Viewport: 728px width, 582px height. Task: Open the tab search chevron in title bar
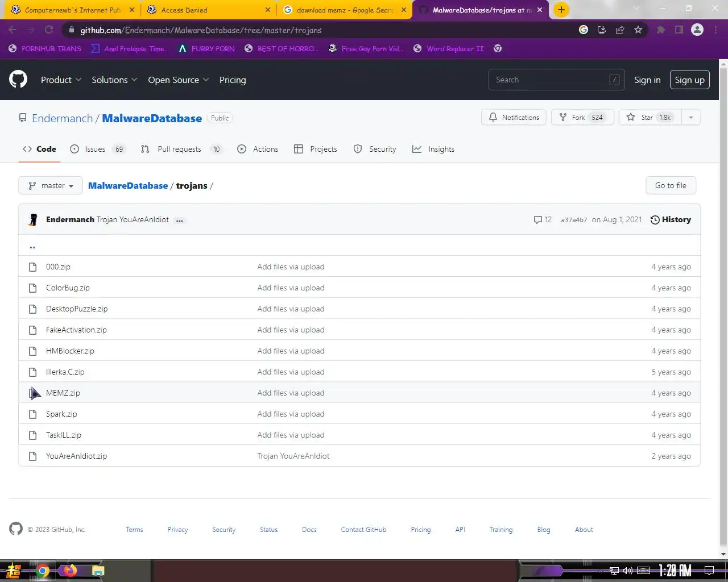[636, 9]
